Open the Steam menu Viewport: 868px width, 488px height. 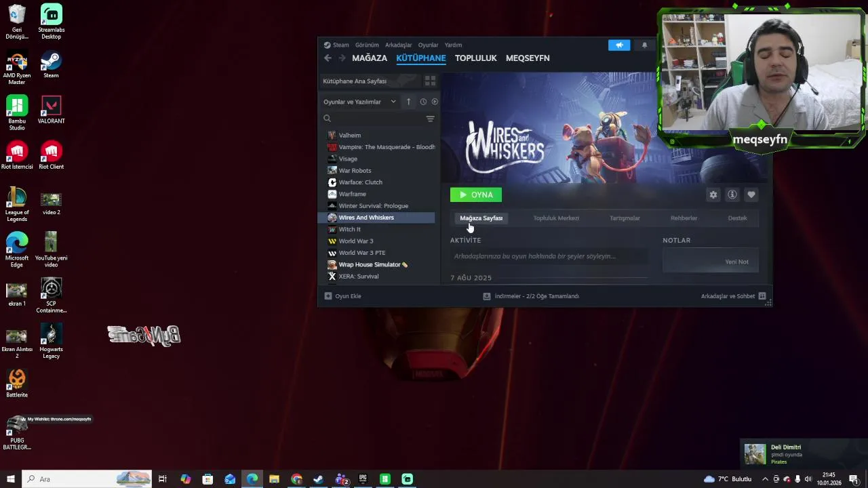[x=336, y=45]
